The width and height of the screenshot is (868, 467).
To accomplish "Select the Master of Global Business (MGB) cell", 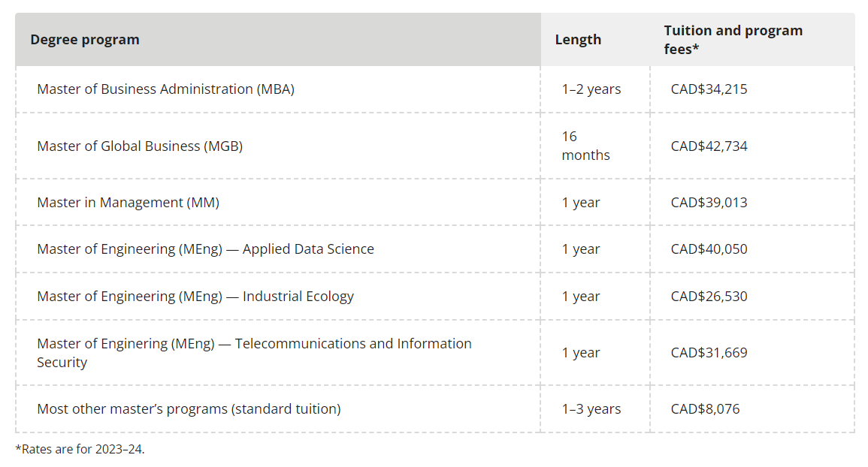I will [140, 146].
